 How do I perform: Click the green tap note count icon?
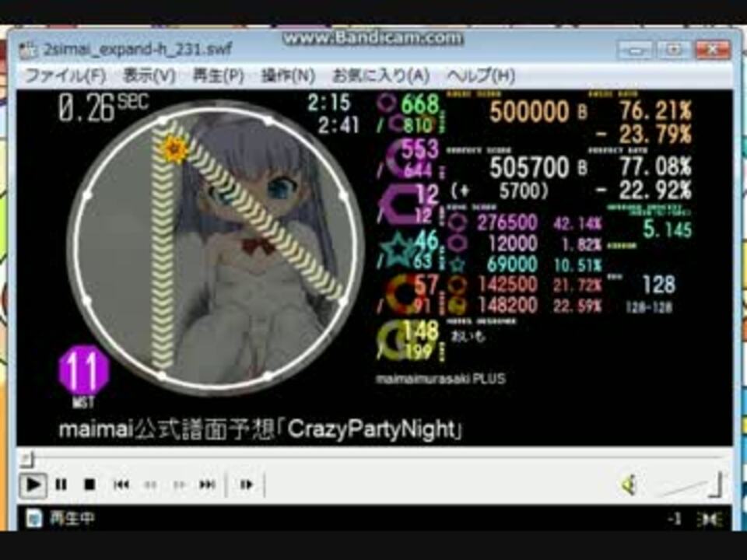click(387, 103)
